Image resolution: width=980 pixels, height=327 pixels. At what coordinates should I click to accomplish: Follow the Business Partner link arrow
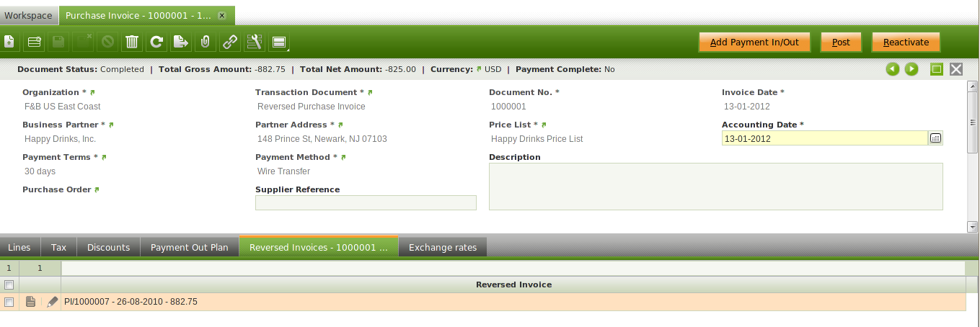tap(111, 125)
